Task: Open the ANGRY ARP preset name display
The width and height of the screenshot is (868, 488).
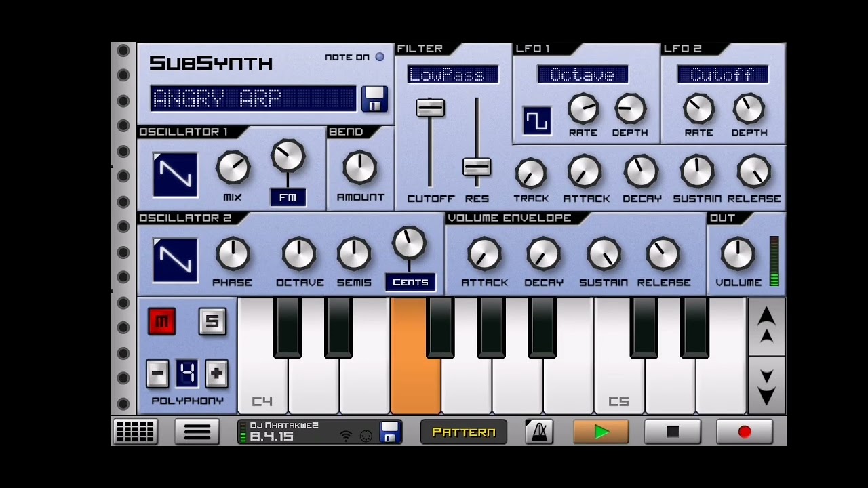Action: point(254,99)
